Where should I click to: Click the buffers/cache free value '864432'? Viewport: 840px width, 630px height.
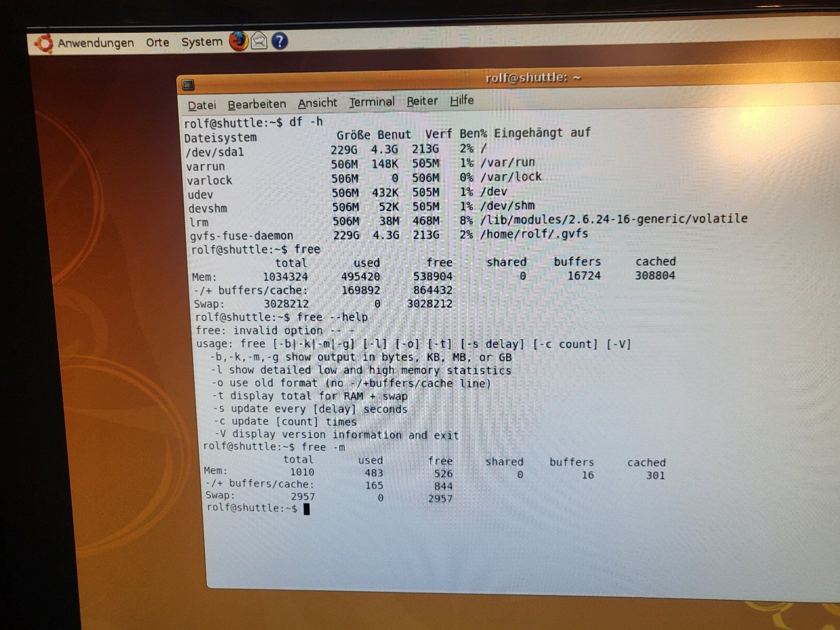click(433, 290)
